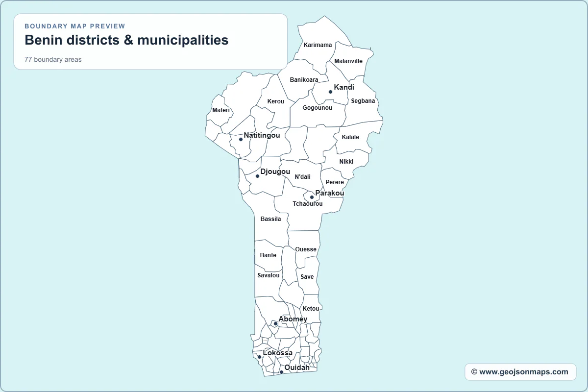Open the www.geojsonmaps.com credit link
The width and height of the screenshot is (588, 392).
520,371
